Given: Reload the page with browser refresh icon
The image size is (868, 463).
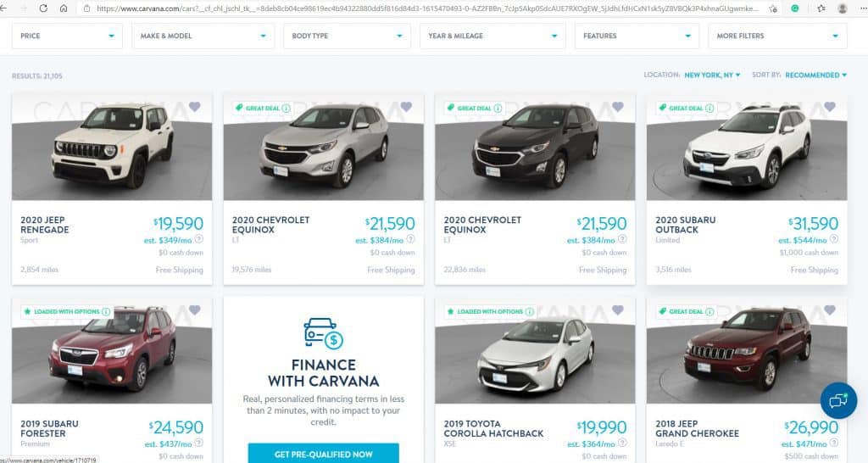Looking at the screenshot, I should (x=43, y=8).
